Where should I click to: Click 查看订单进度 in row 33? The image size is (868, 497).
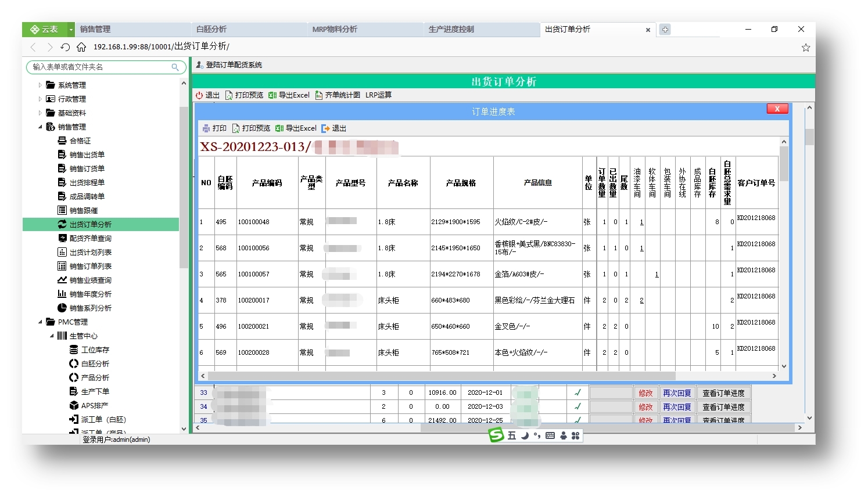point(723,393)
